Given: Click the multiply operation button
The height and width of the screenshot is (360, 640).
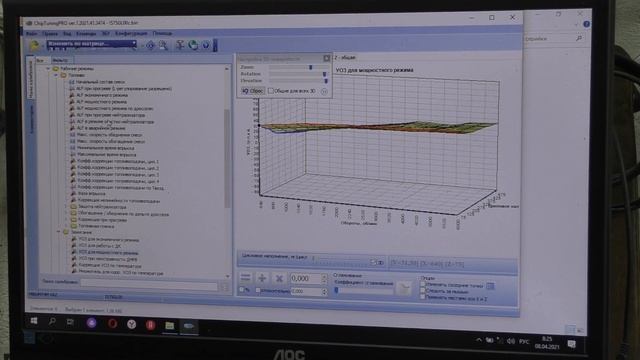Looking at the screenshot, I should pos(279,278).
